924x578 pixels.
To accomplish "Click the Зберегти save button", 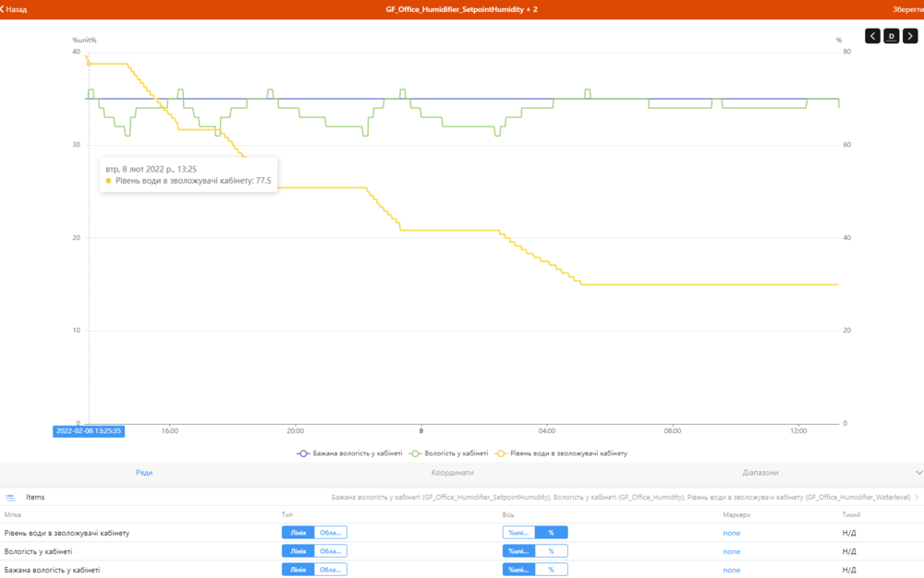I will coord(907,9).
